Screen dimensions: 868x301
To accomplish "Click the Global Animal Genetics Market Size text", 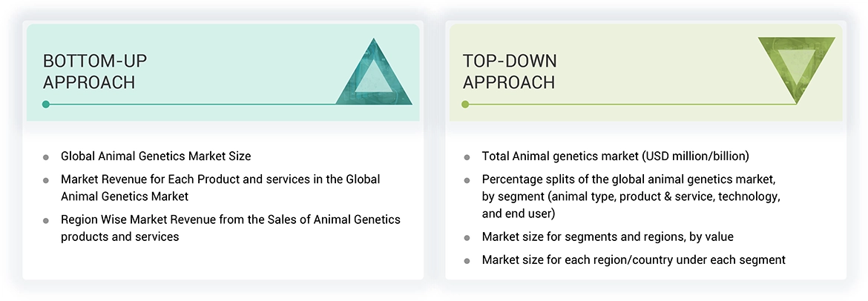I will point(156,156).
